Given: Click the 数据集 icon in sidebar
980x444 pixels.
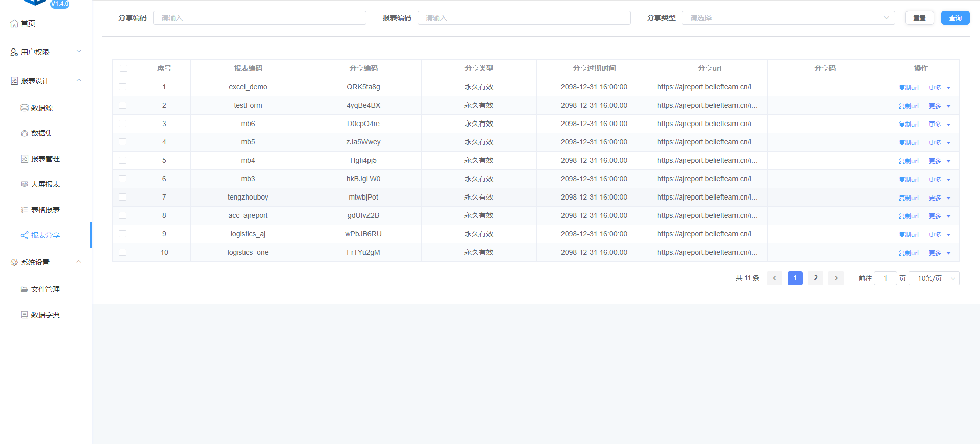Looking at the screenshot, I should coord(24,133).
